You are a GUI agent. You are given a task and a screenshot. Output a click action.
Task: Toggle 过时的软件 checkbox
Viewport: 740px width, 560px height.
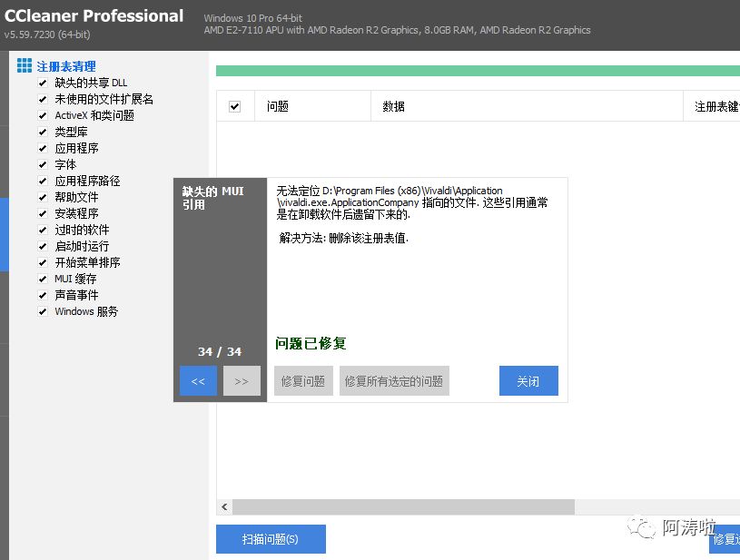point(43,230)
